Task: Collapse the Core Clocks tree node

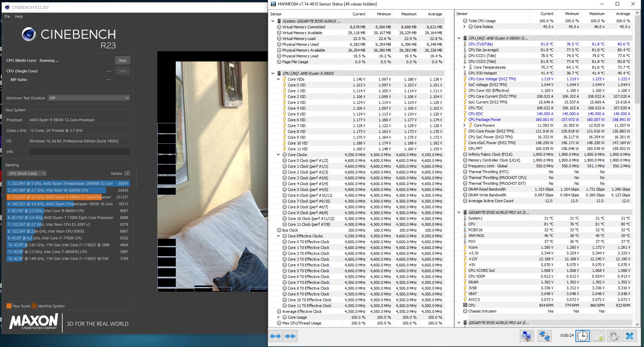Action: [278, 155]
